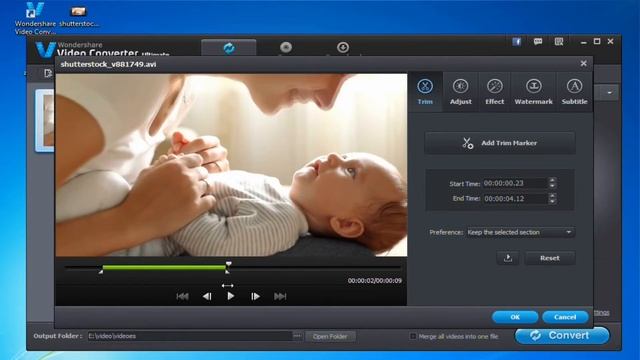The width and height of the screenshot is (640, 360).
Task: Confirm the edit with OK
Action: pyautogui.click(x=515, y=317)
